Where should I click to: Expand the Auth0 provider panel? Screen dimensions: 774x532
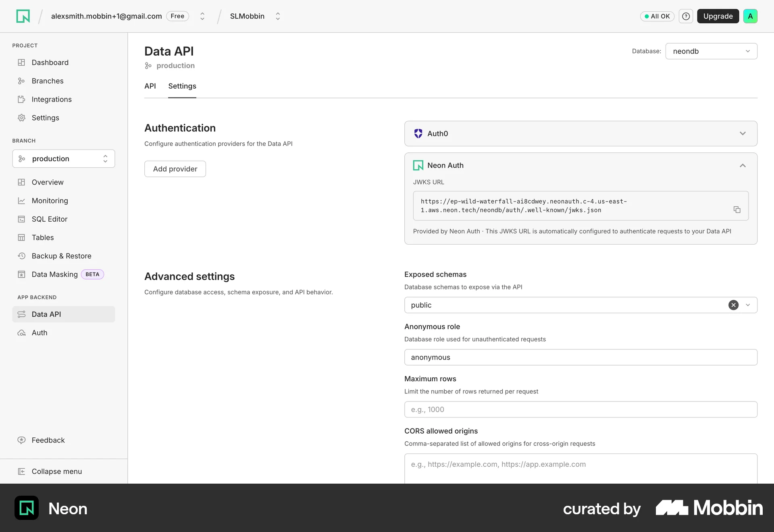coord(743,133)
